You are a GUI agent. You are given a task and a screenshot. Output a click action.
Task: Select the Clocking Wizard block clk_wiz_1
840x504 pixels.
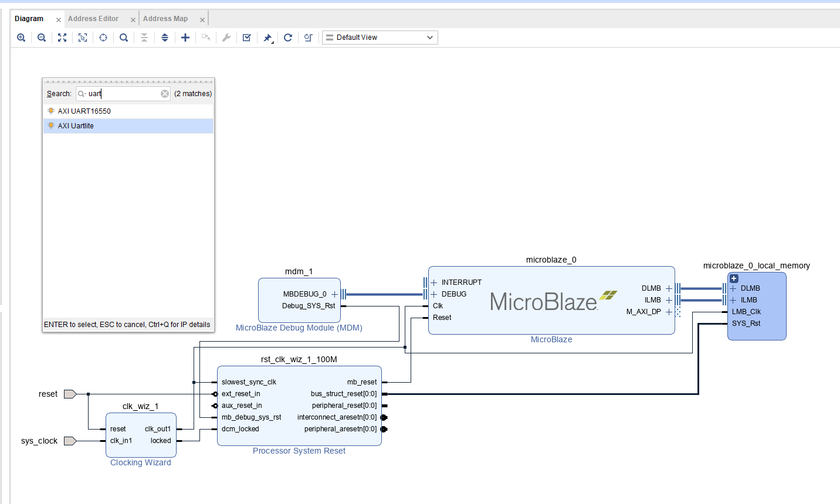tap(141, 435)
